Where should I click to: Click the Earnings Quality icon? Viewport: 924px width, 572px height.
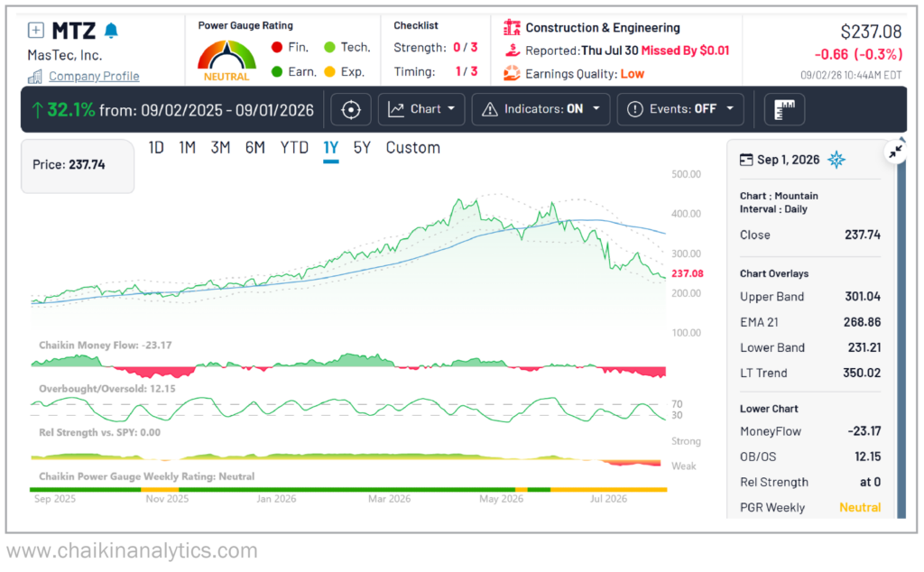(x=512, y=74)
